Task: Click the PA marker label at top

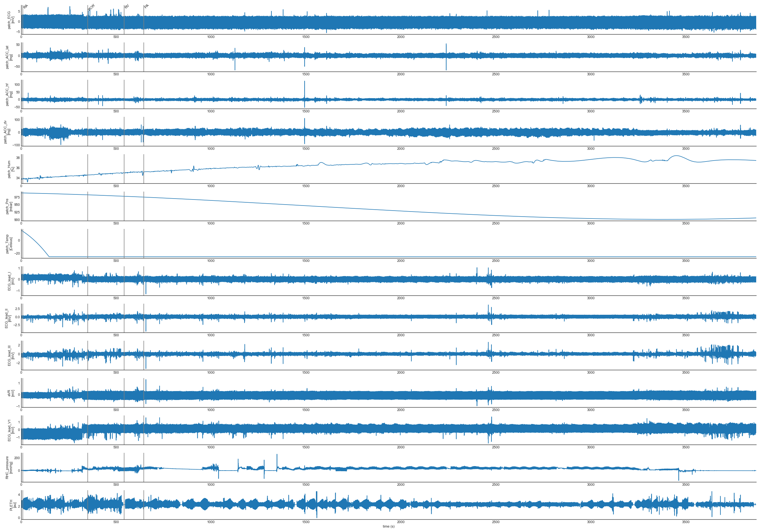Action: [147, 6]
